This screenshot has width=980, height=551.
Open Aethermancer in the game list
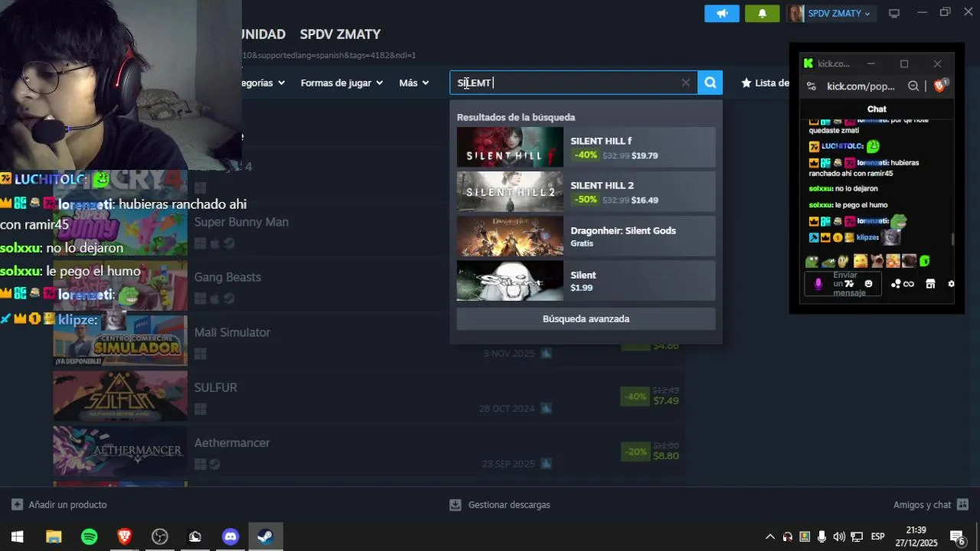tap(232, 442)
